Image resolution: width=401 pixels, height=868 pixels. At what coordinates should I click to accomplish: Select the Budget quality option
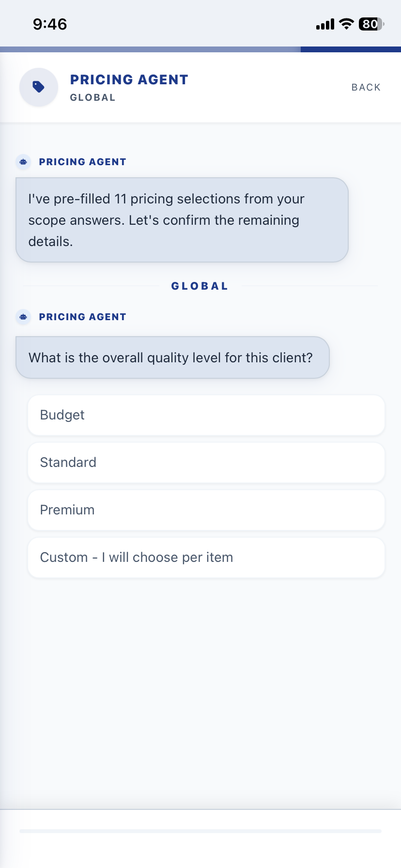click(x=206, y=415)
